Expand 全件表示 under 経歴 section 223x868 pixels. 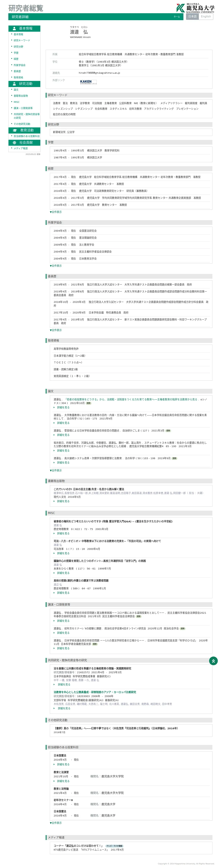[56, 212]
